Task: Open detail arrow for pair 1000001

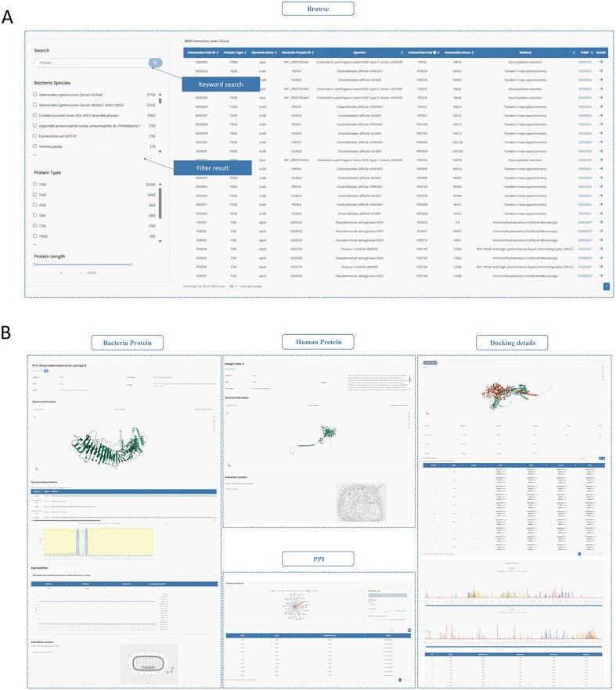Action: coord(601,62)
